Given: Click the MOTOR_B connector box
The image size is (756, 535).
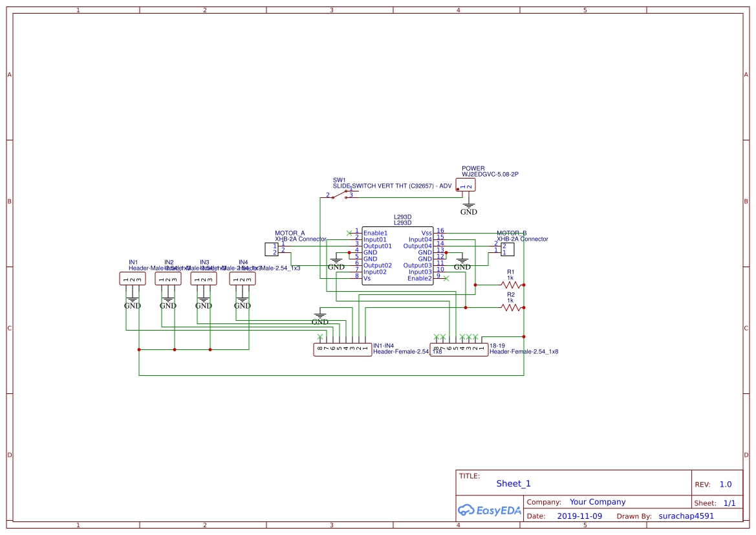Looking at the screenshot, I should coord(508,250).
